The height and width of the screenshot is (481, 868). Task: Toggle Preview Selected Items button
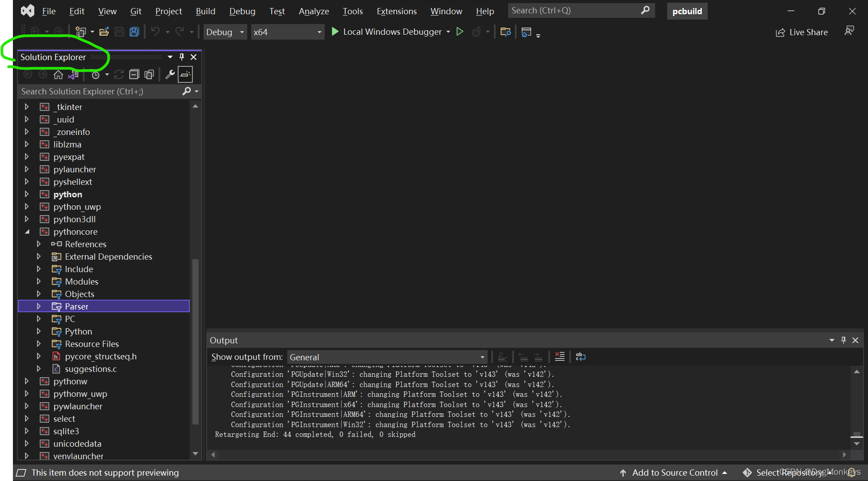(185, 74)
